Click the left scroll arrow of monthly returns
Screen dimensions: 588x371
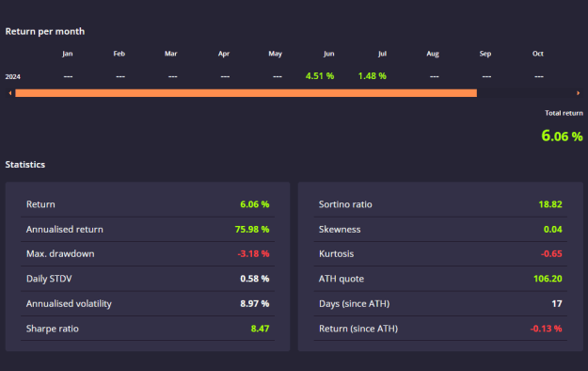coord(10,92)
